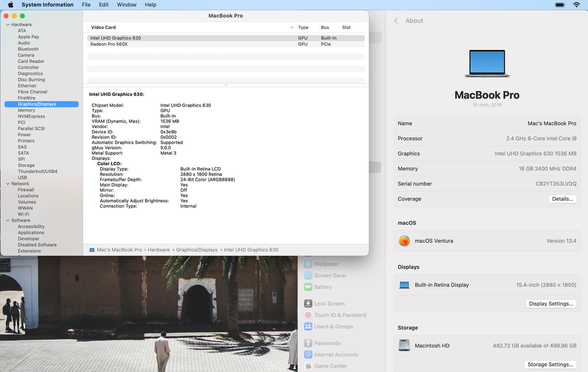Click the Storage Settings button

[x=550, y=364]
